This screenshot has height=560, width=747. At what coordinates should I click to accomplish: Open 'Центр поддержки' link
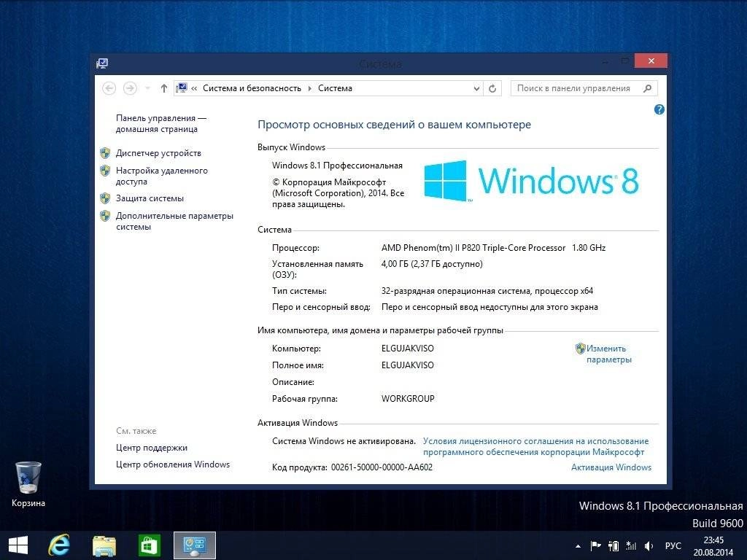(x=152, y=448)
